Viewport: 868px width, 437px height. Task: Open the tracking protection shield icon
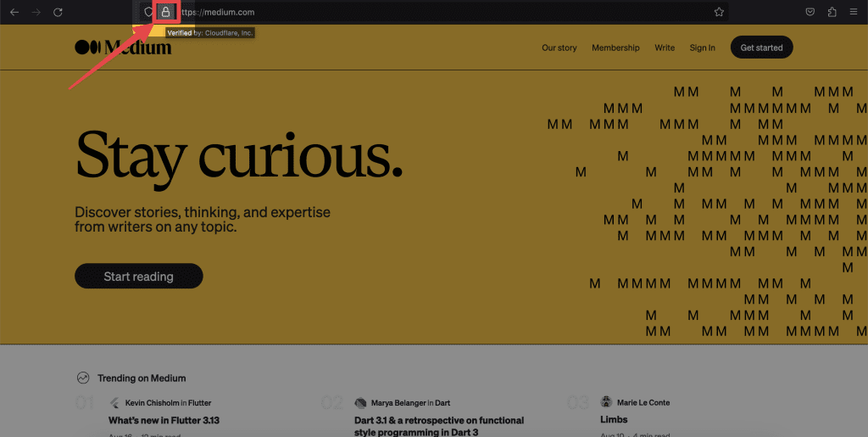coord(148,12)
